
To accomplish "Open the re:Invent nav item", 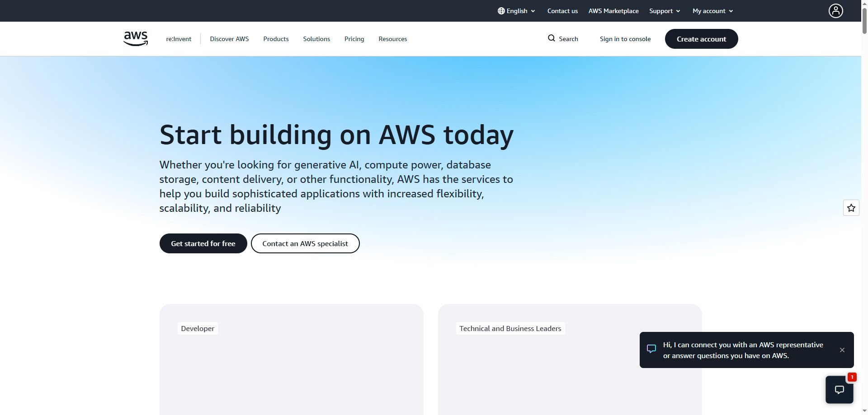I will click(x=179, y=39).
